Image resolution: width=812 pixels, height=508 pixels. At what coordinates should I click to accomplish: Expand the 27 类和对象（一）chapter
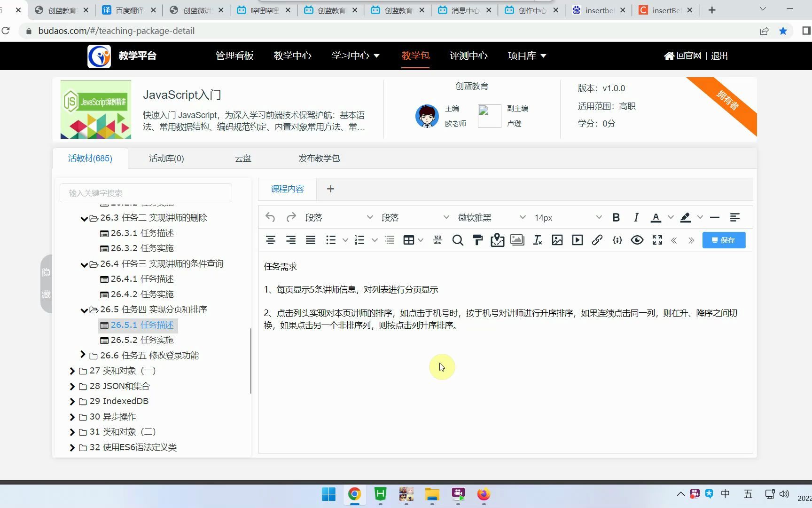tap(72, 371)
